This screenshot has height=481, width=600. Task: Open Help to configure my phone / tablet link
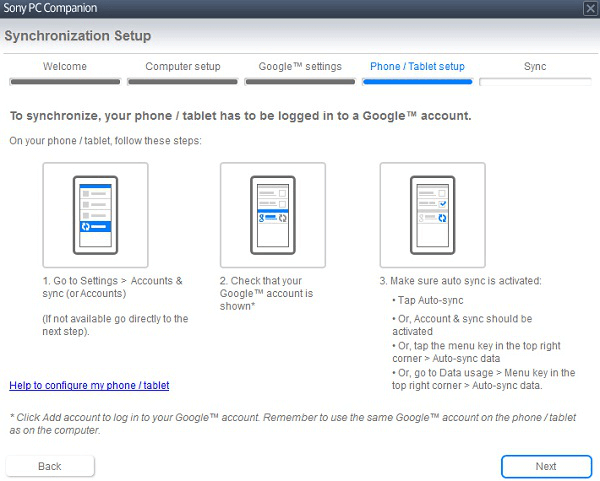pyautogui.click(x=89, y=385)
